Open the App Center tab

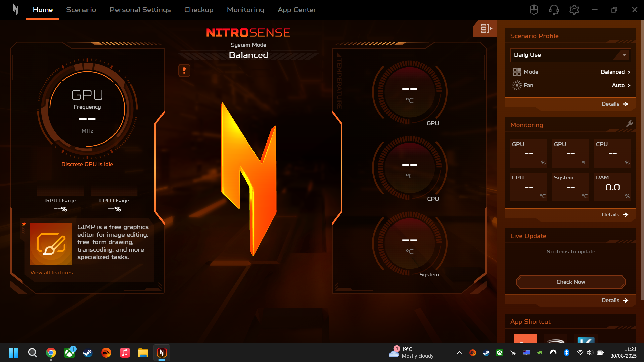click(297, 10)
